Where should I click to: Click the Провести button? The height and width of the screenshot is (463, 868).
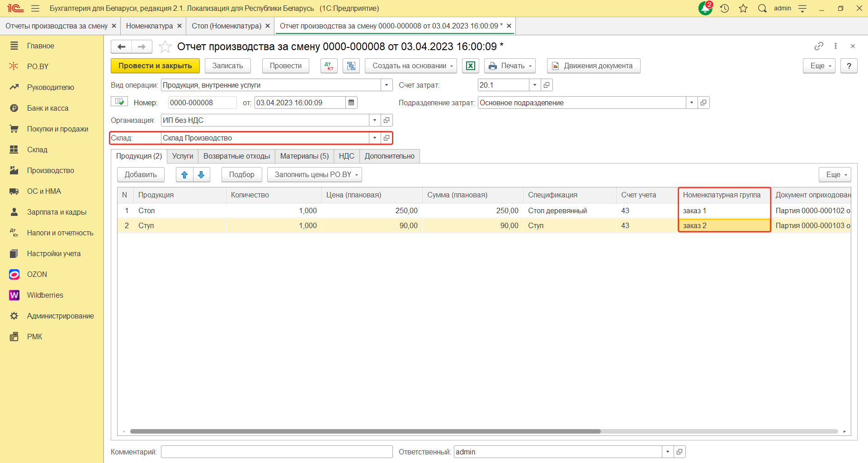(286, 66)
